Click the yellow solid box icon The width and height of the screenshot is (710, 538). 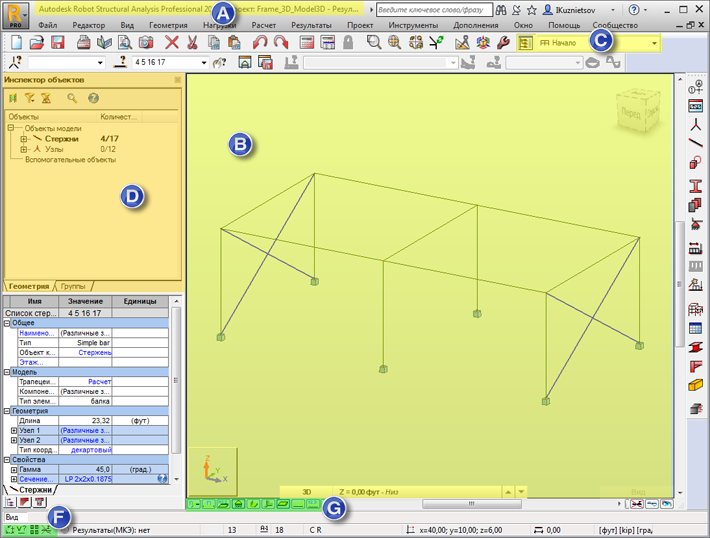click(x=696, y=385)
